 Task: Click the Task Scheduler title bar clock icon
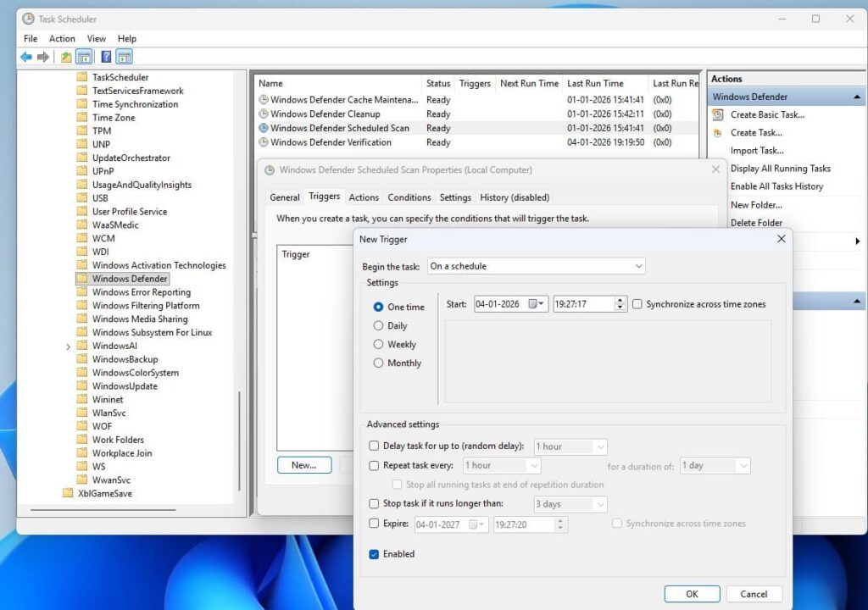point(28,19)
